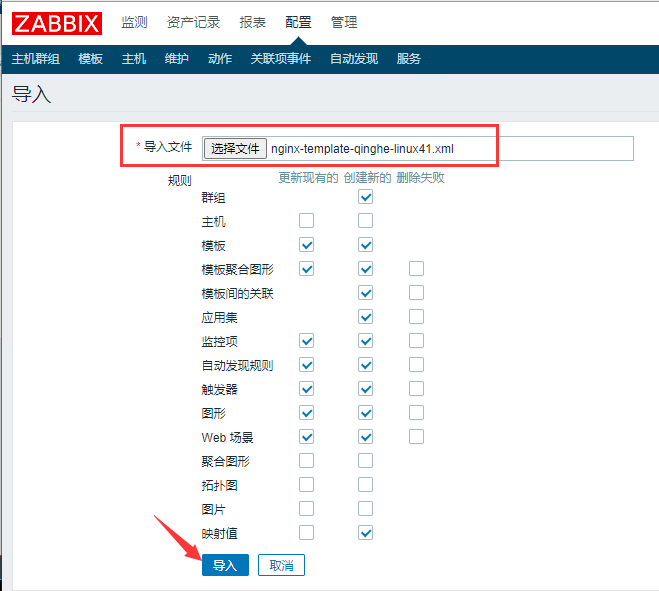Uncheck 触发器 create new checkbox
The image size is (659, 591).
click(x=365, y=389)
